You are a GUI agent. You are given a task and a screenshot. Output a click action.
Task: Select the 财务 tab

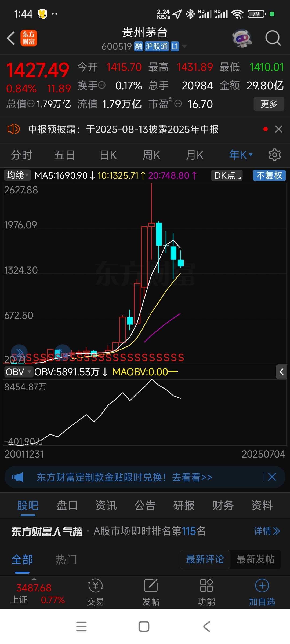tap(223, 506)
